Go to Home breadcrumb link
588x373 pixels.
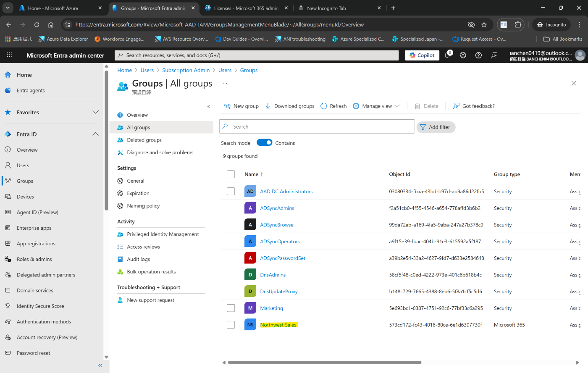(x=124, y=70)
